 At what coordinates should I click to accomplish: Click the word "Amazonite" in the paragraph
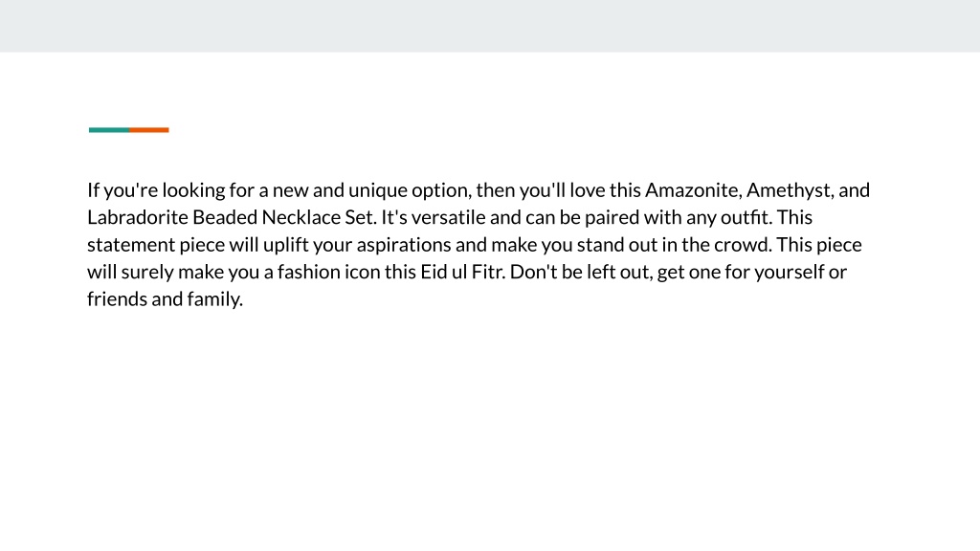[693, 190]
